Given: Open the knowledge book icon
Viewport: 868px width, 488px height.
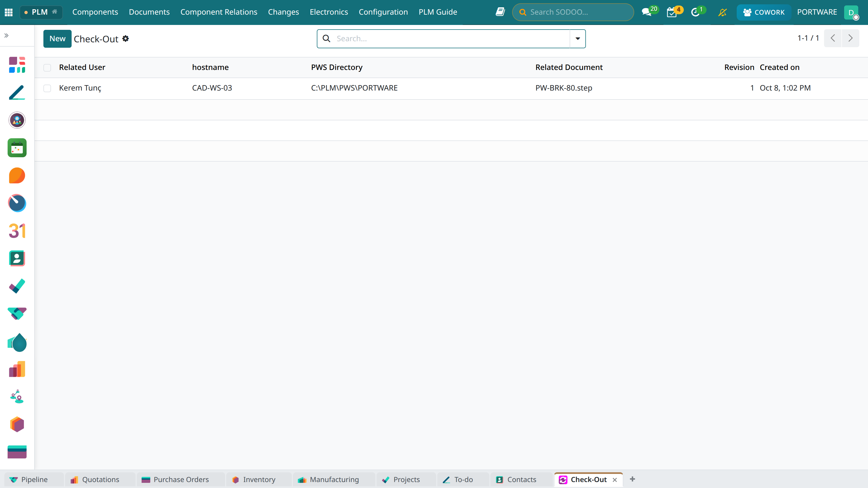Looking at the screenshot, I should tap(500, 12).
